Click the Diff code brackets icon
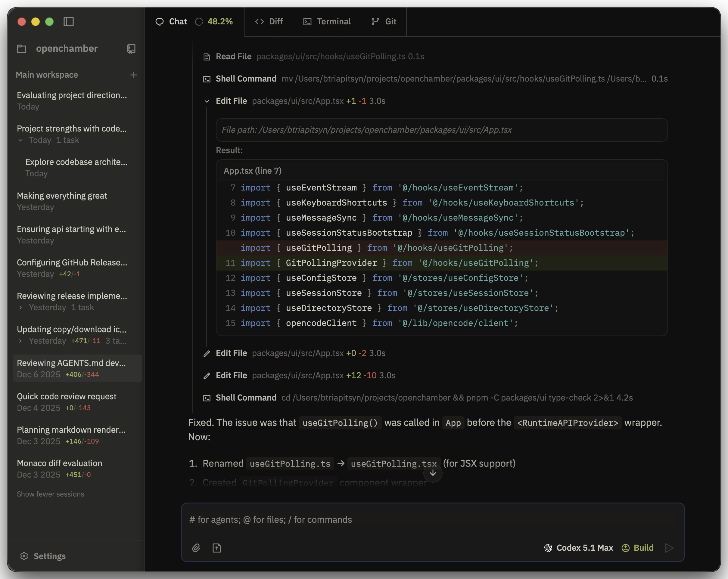The image size is (728, 579). [x=259, y=22]
